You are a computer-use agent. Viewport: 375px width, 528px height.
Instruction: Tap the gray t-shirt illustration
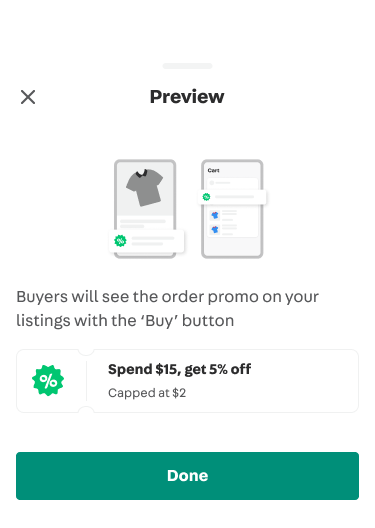(144, 187)
